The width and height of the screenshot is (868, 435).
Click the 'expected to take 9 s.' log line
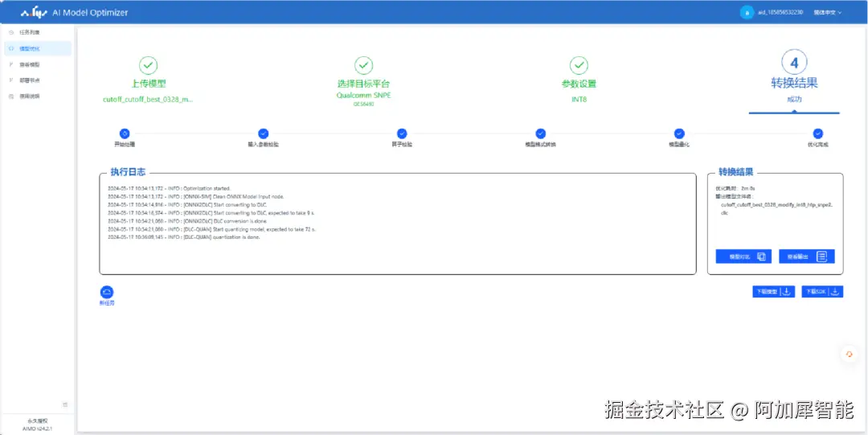(211, 213)
